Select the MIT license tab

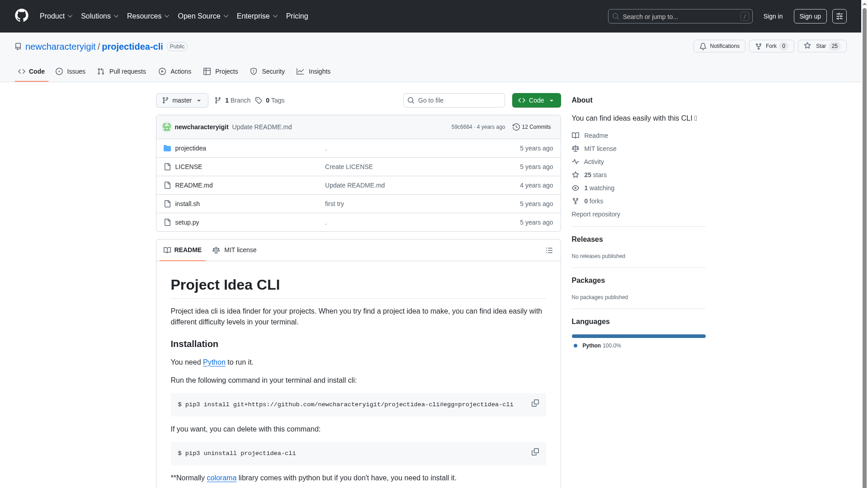234,250
